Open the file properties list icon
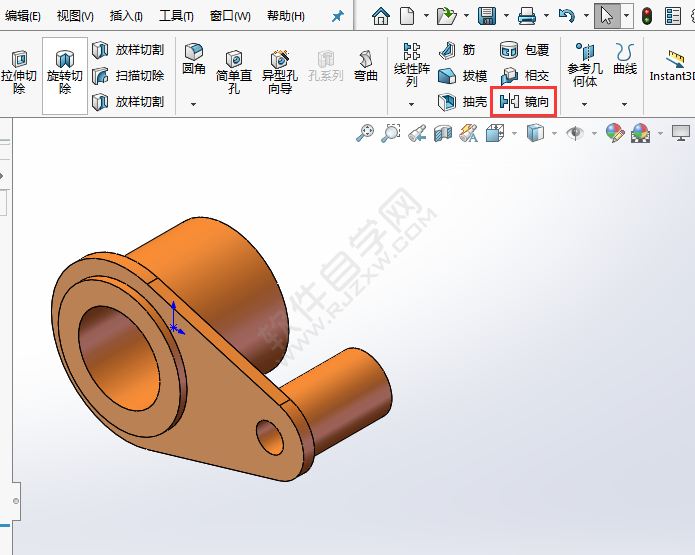Viewport: 695px width, 555px height. tap(673, 16)
